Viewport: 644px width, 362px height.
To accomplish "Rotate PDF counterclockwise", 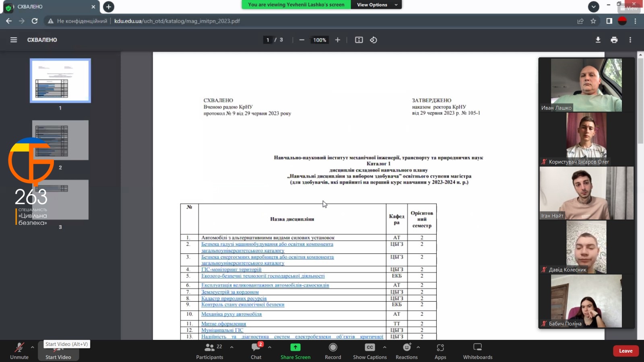I will [374, 40].
